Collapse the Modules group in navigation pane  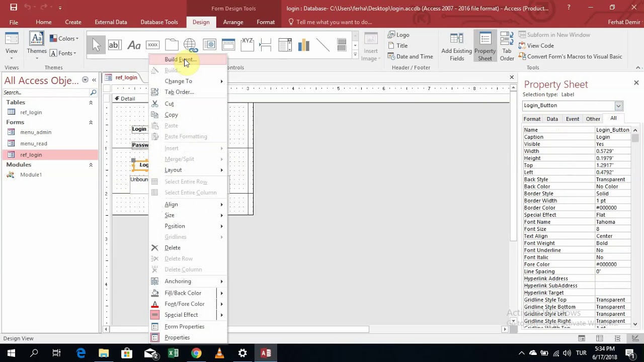91,165
